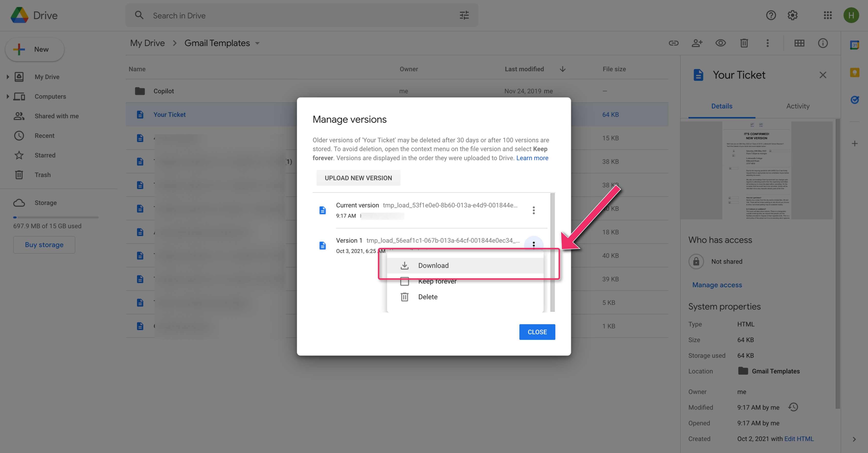Click My Drive in the breadcrumb
The width and height of the screenshot is (868, 453).
coord(147,43)
